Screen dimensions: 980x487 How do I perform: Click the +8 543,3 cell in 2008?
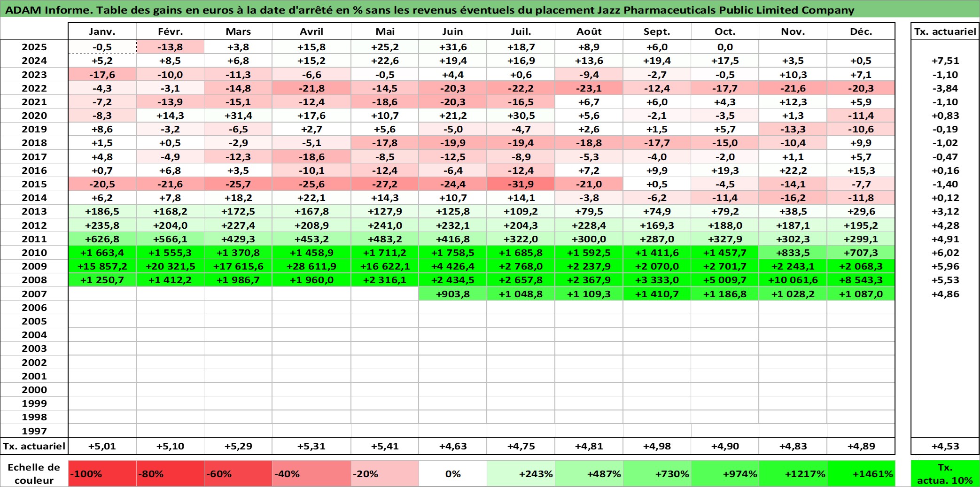click(x=861, y=280)
